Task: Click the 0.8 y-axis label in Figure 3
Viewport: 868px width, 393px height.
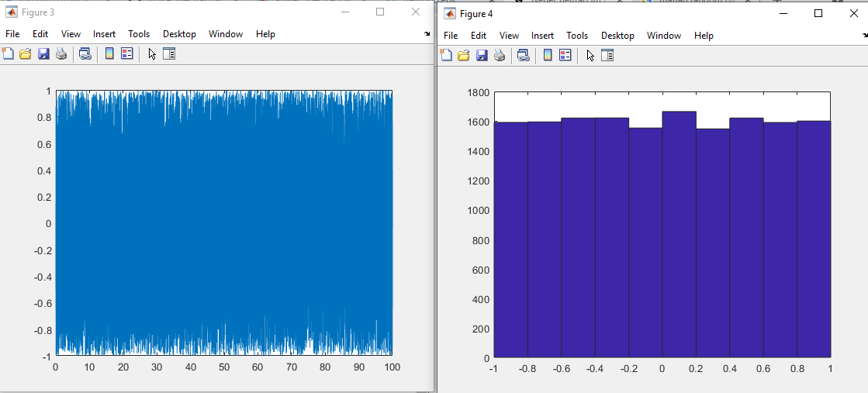Action: click(x=44, y=117)
